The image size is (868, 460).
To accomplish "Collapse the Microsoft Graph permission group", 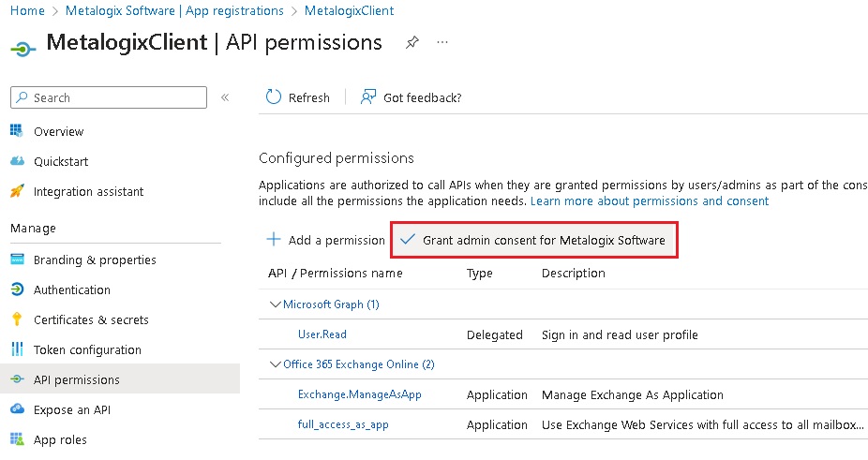I will pyautogui.click(x=275, y=304).
